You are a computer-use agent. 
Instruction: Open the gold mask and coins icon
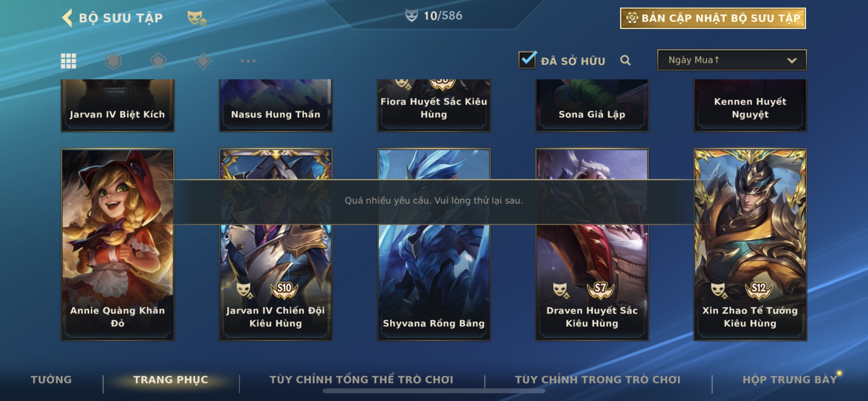click(x=197, y=18)
